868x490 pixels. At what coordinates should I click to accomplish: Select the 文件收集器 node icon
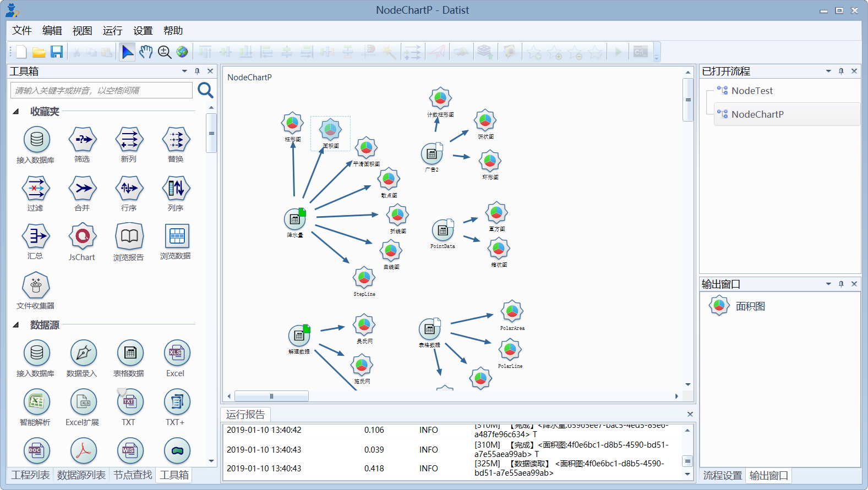(x=36, y=285)
